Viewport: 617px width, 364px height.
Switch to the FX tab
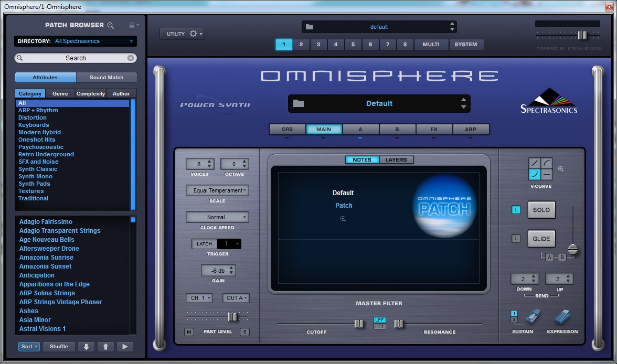tap(433, 130)
